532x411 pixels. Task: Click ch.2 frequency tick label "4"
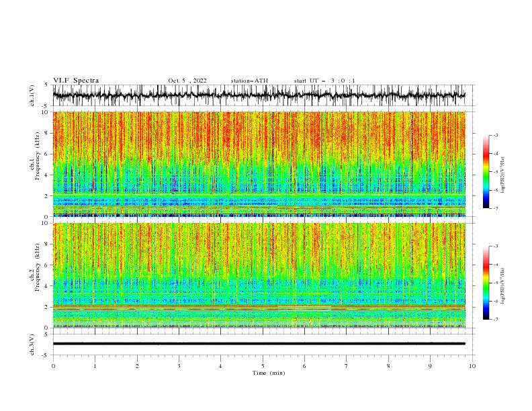tap(47, 286)
